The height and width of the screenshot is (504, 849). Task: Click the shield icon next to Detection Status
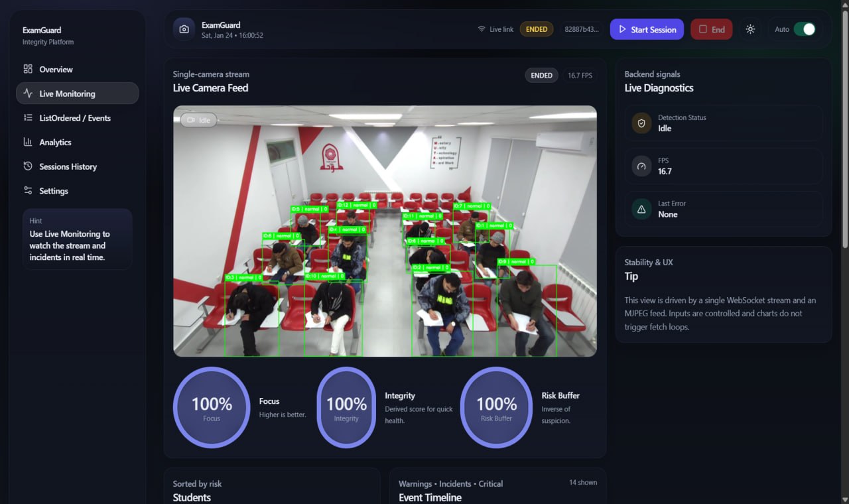pos(641,123)
